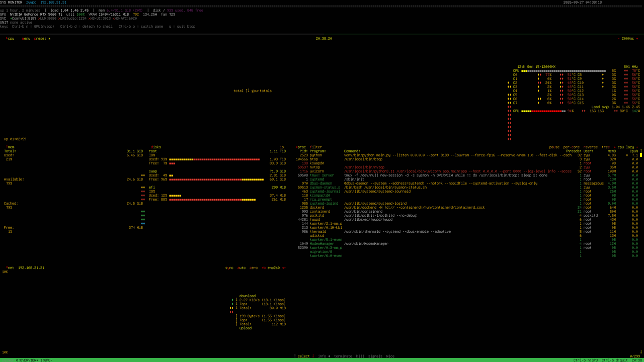Toggle auto scaling in net box
This screenshot has width=644, height=362.
pyautogui.click(x=242, y=268)
